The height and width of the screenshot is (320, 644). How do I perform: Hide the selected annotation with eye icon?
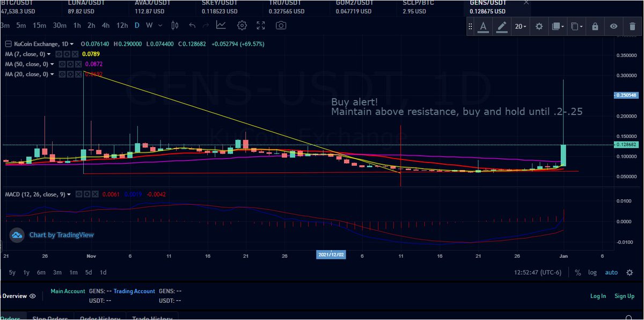click(x=614, y=26)
